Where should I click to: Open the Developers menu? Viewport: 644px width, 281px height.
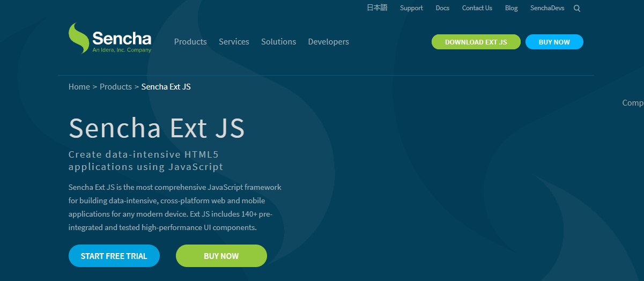point(328,42)
